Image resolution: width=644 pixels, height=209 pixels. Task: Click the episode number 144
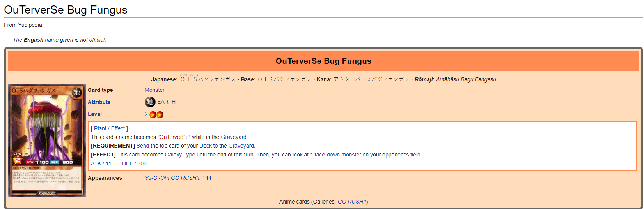tap(207, 178)
